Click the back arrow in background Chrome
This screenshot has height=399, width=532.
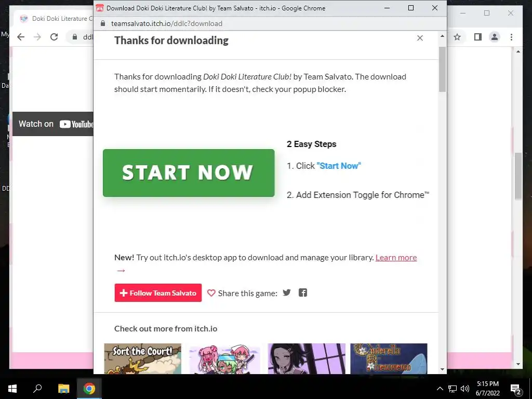pyautogui.click(x=21, y=37)
